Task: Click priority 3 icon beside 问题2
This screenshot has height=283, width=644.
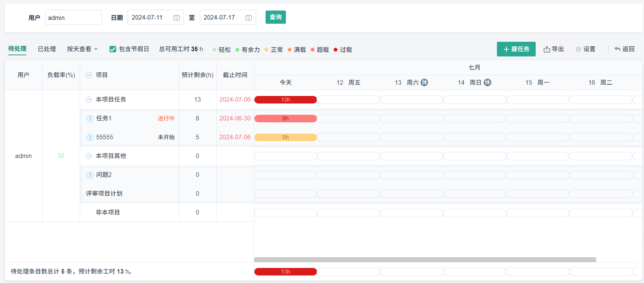Action: coord(90,175)
